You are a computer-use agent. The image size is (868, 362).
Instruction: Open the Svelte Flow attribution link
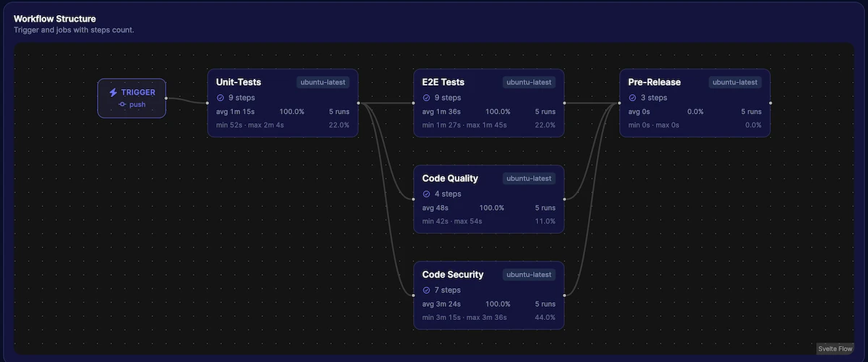(x=835, y=349)
